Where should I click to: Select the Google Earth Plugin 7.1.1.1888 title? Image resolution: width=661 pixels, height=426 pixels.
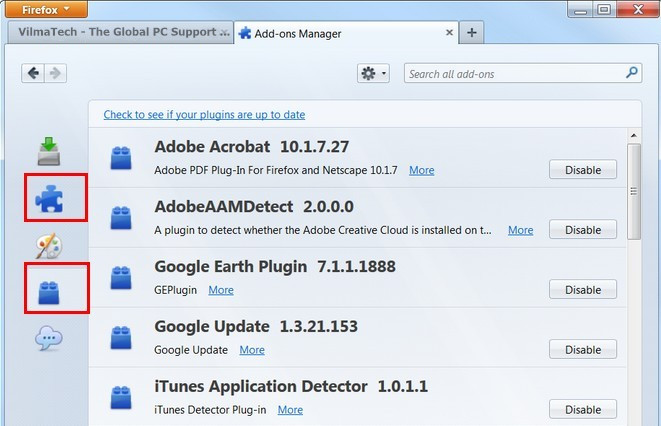pos(275,266)
